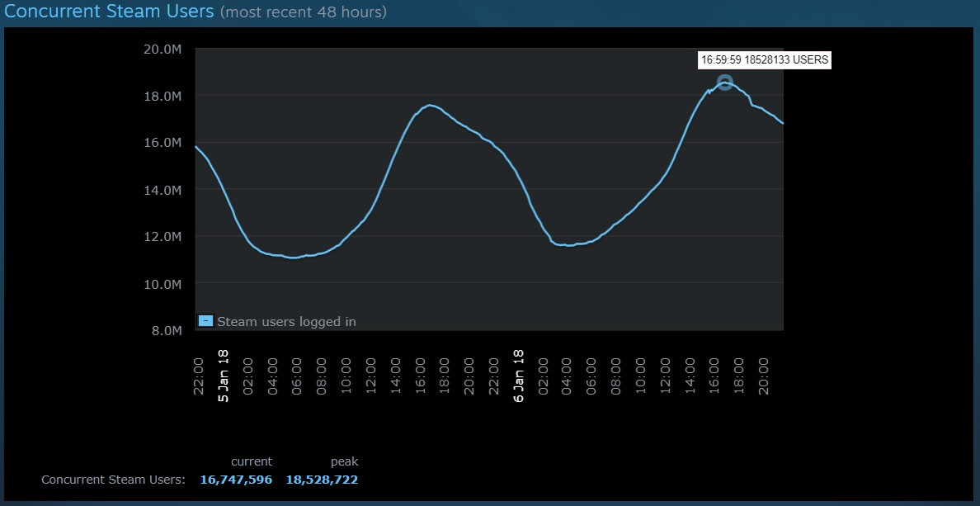Click the 'peak' column header
This screenshot has height=506, width=980.
pyautogui.click(x=344, y=461)
